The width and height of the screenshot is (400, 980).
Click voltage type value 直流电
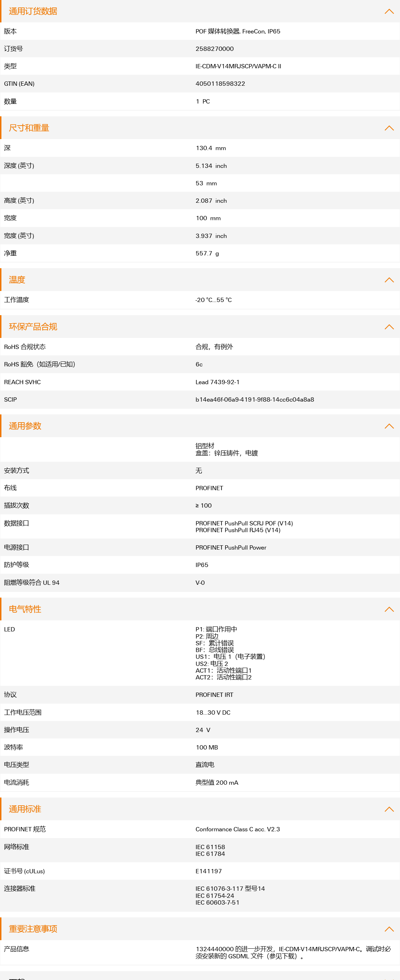coord(205,765)
